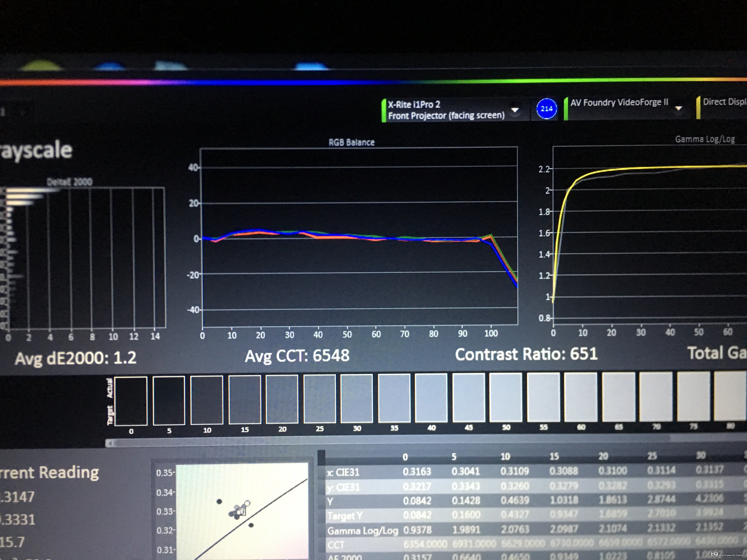The image size is (747, 560).
Task: Click the DeltaE 2000 bar chart
Action: click(x=86, y=258)
